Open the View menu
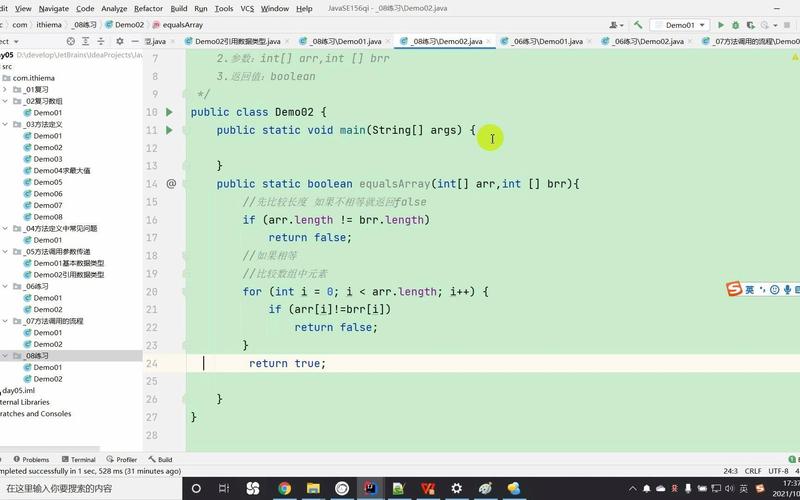800x500 pixels. pyautogui.click(x=23, y=8)
